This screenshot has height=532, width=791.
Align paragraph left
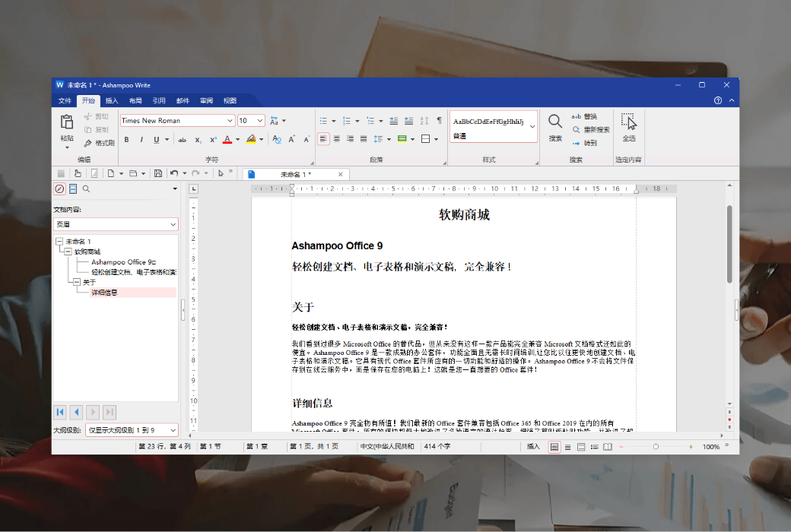pyautogui.click(x=323, y=138)
